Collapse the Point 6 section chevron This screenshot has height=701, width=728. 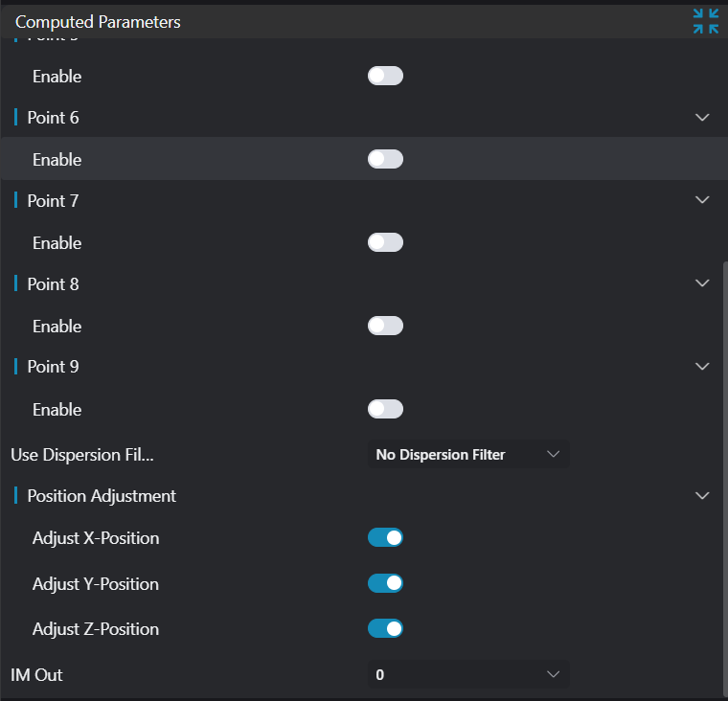click(702, 117)
